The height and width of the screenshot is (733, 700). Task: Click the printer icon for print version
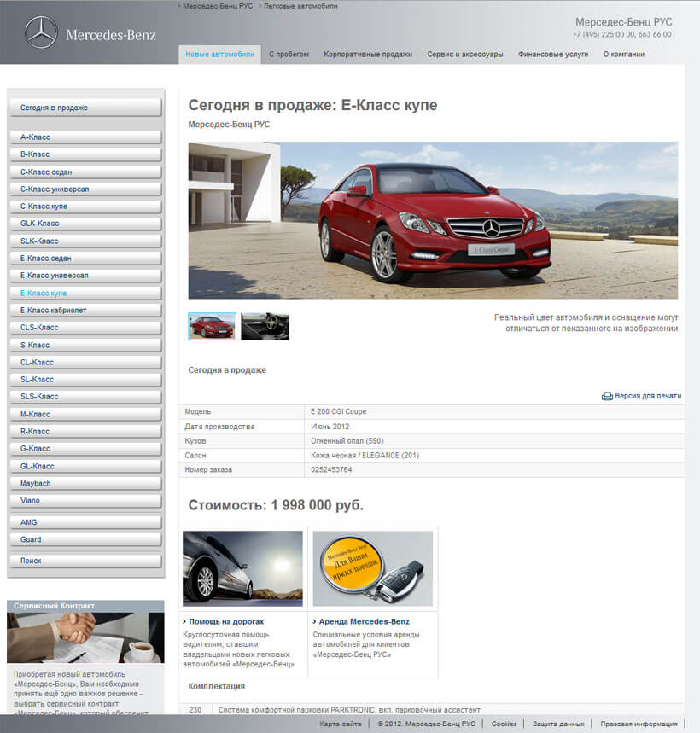click(x=607, y=397)
